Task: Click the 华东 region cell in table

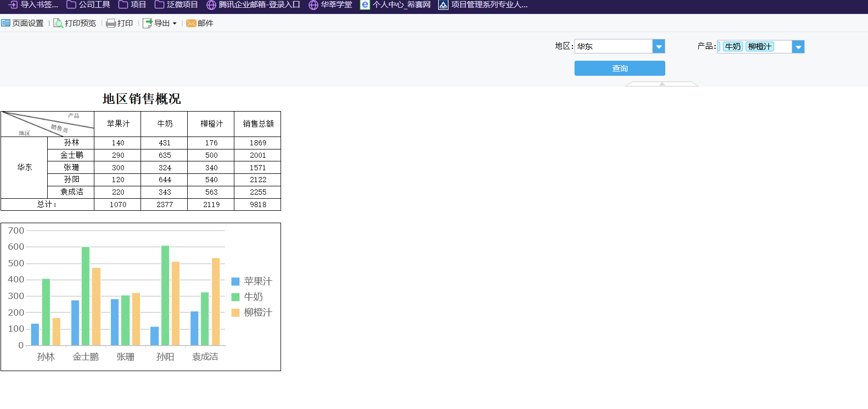Action: point(24,167)
